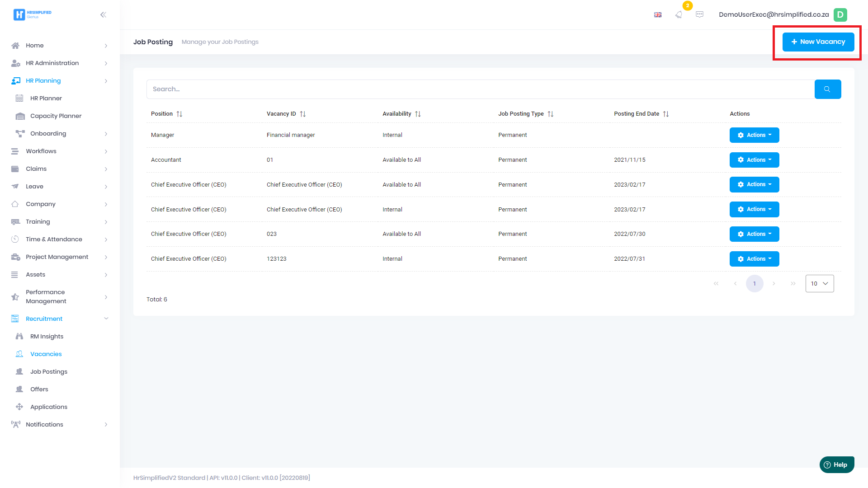Click the UK flag language icon
Image resolution: width=868 pixels, height=488 pixels.
click(658, 14)
